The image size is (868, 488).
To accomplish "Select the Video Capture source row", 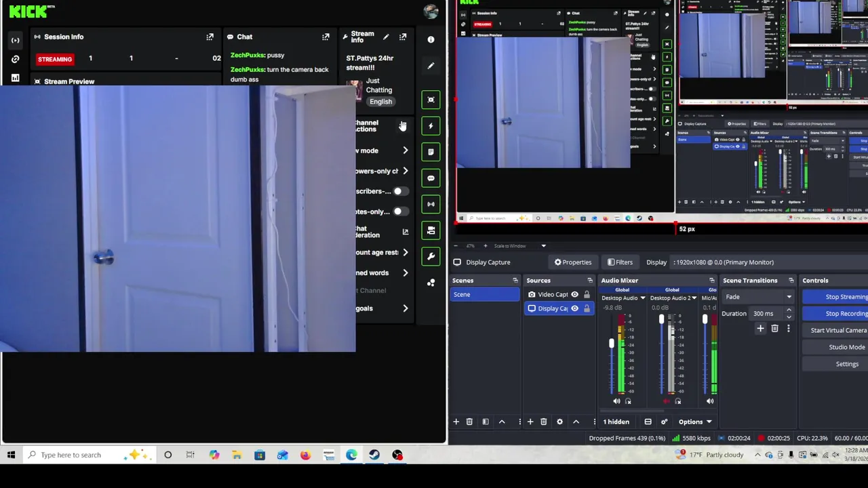I will pyautogui.click(x=559, y=295).
